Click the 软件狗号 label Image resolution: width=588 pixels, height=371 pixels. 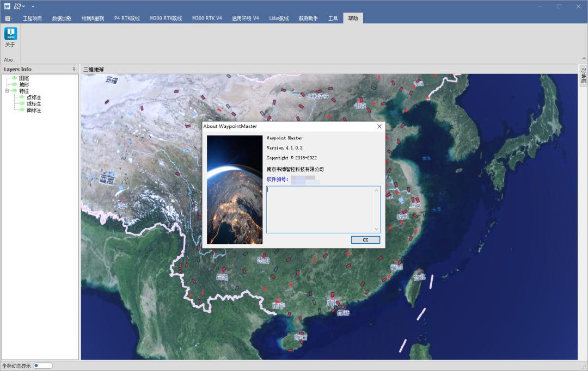coord(278,179)
